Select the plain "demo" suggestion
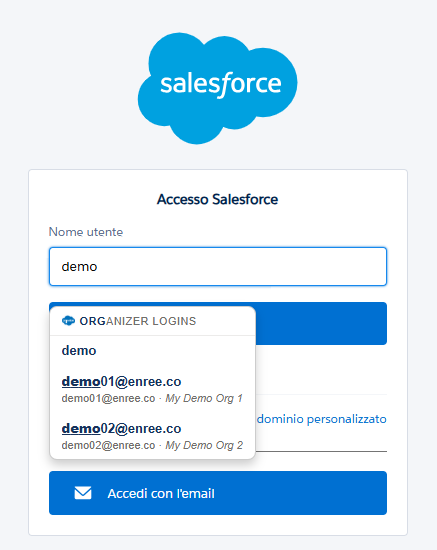This screenshot has height=550, width=437. 153,350
